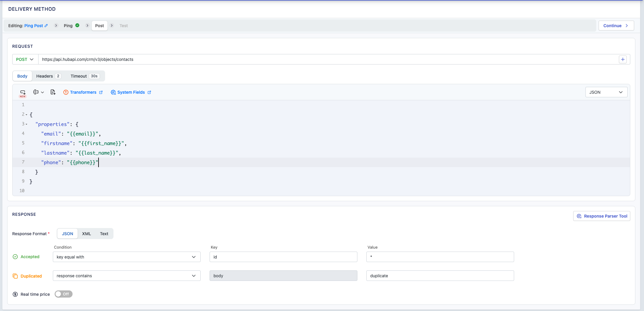Open the Response Parser Tool
Viewport: 644px width, 311px height.
coord(602,216)
